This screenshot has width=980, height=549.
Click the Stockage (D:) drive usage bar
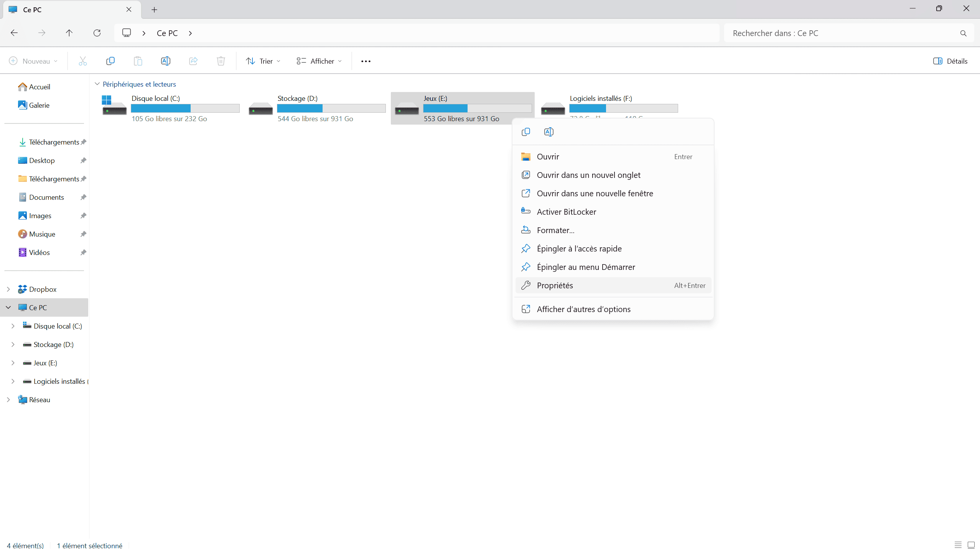tap(331, 108)
